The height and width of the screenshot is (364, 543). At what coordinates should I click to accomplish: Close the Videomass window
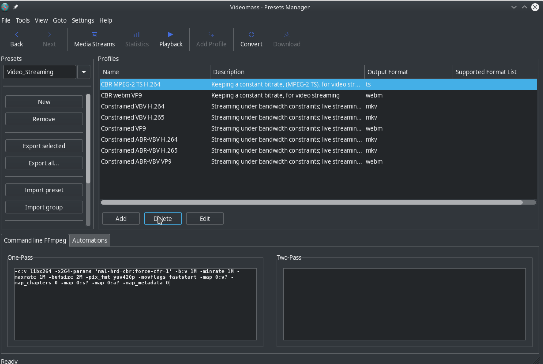(x=535, y=7)
